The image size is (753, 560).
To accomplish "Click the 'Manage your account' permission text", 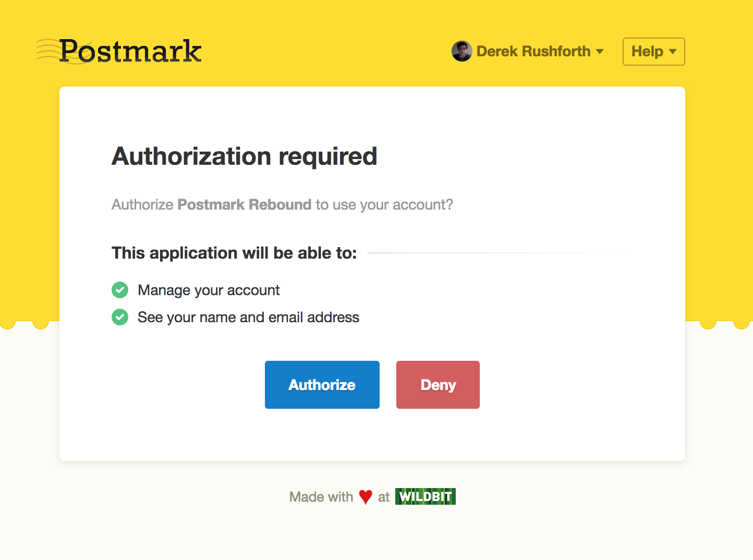I will tap(209, 290).
